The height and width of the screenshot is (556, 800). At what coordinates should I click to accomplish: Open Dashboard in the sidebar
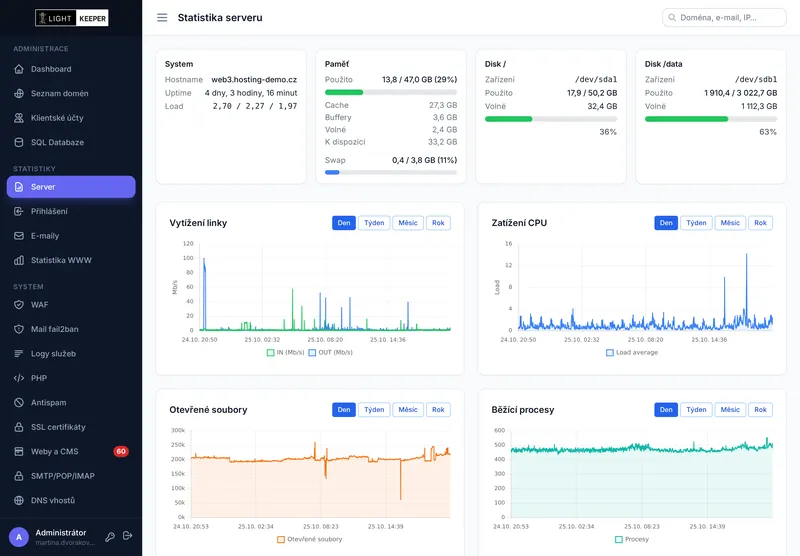(x=71, y=69)
